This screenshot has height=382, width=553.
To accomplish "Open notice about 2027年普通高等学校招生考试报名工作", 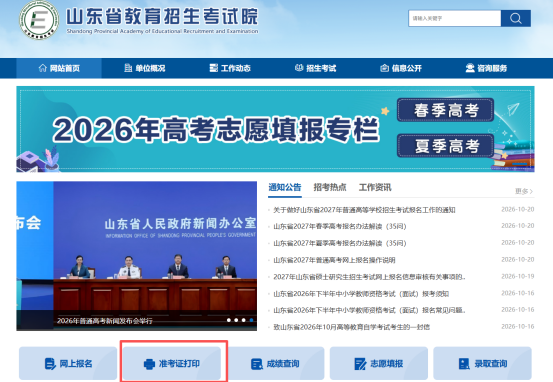I will tap(364, 210).
